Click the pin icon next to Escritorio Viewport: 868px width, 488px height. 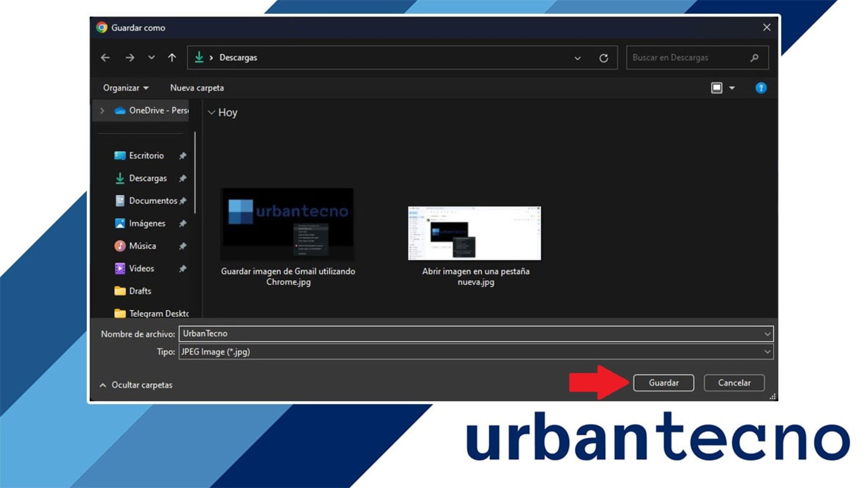[183, 156]
